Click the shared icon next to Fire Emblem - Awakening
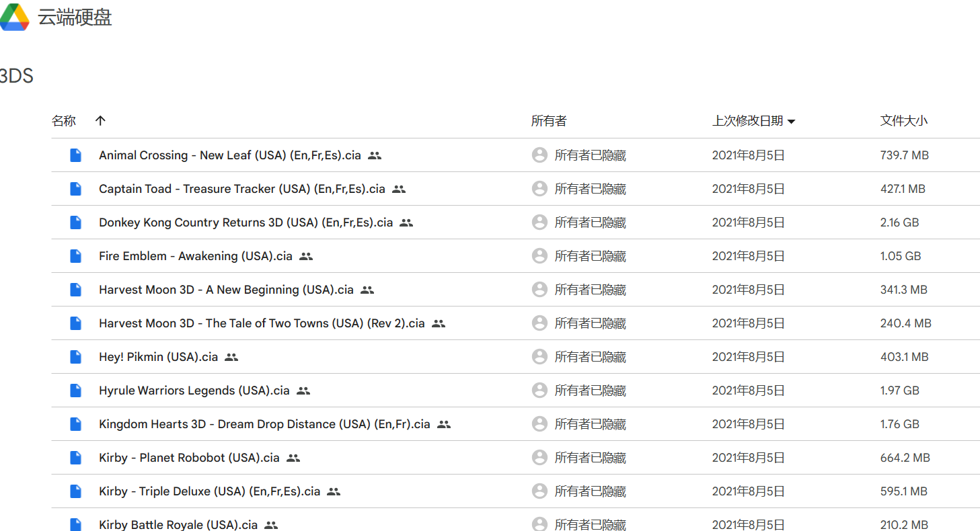This screenshot has width=980, height=531. 306,256
